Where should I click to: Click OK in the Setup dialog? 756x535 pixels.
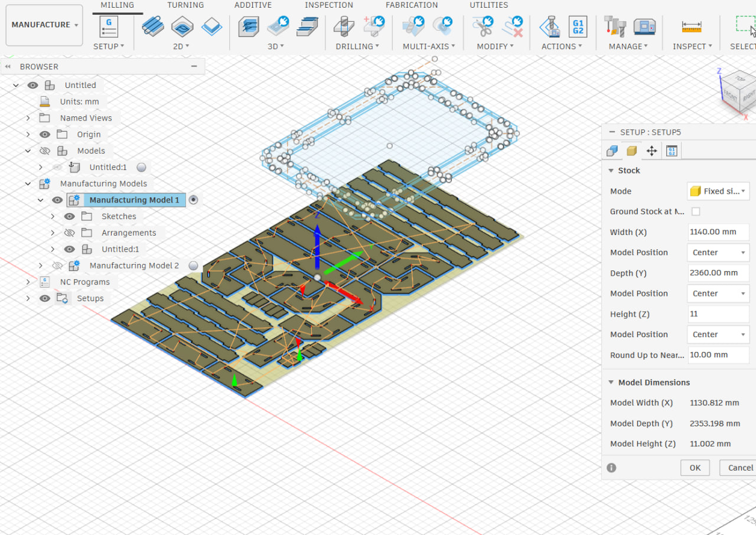[695, 468]
